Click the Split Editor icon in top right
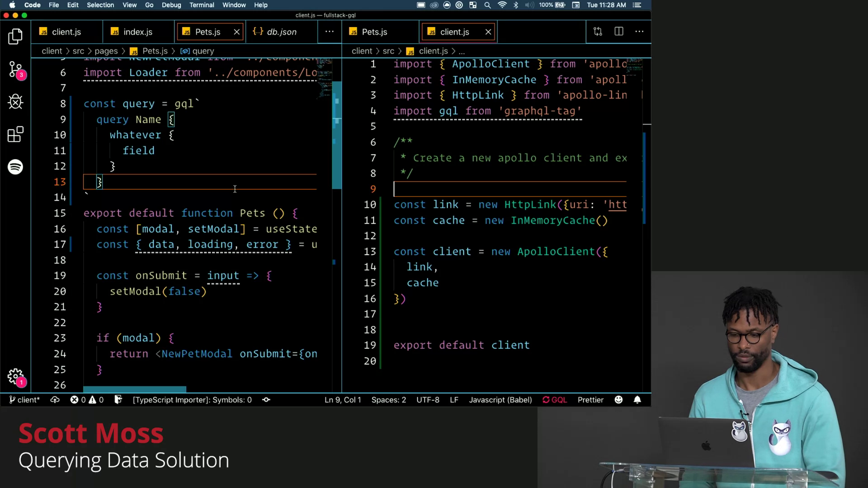 click(x=619, y=32)
